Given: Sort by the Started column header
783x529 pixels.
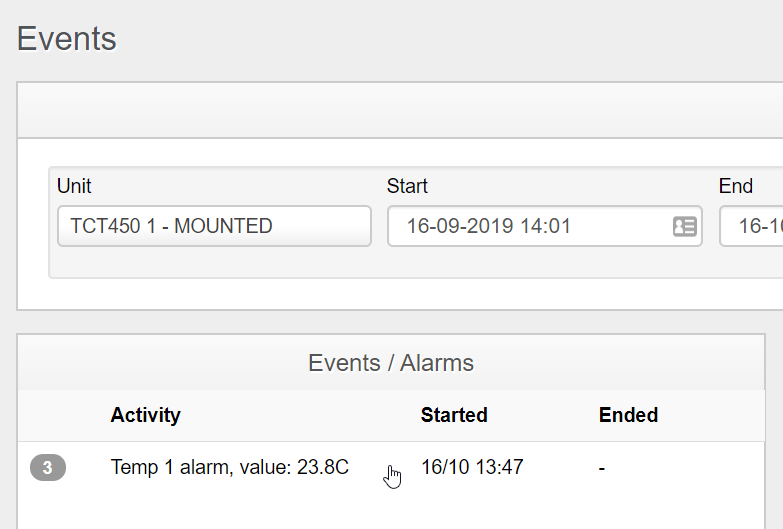Looking at the screenshot, I should pyautogui.click(x=454, y=415).
